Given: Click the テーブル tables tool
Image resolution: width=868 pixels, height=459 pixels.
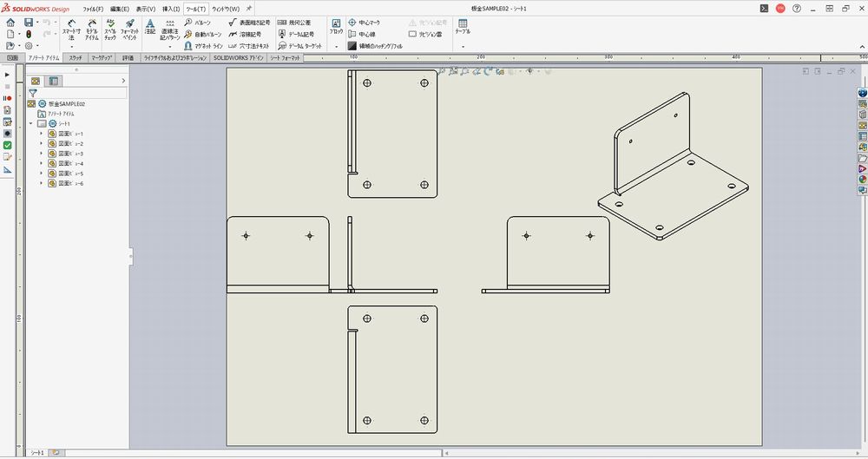Looking at the screenshot, I should [463, 27].
